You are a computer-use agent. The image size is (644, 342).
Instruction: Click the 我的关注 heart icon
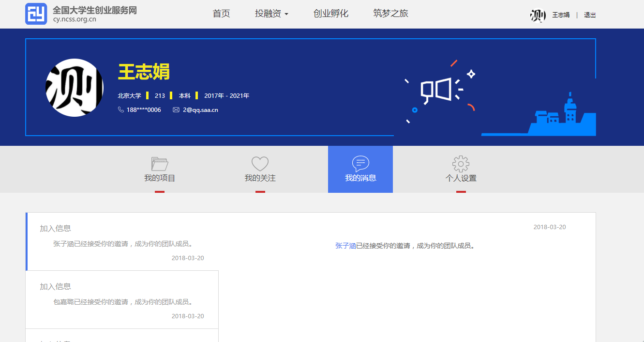tap(260, 164)
